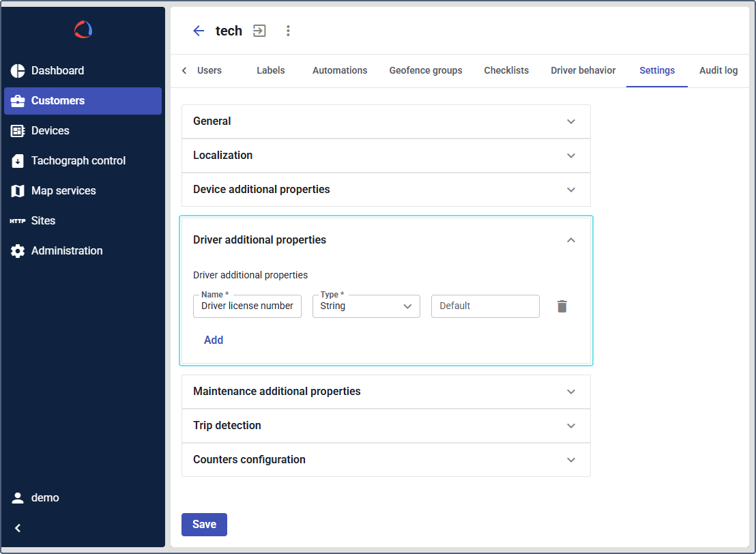Click the Default value input field
This screenshot has height=554, width=756.
click(x=485, y=306)
